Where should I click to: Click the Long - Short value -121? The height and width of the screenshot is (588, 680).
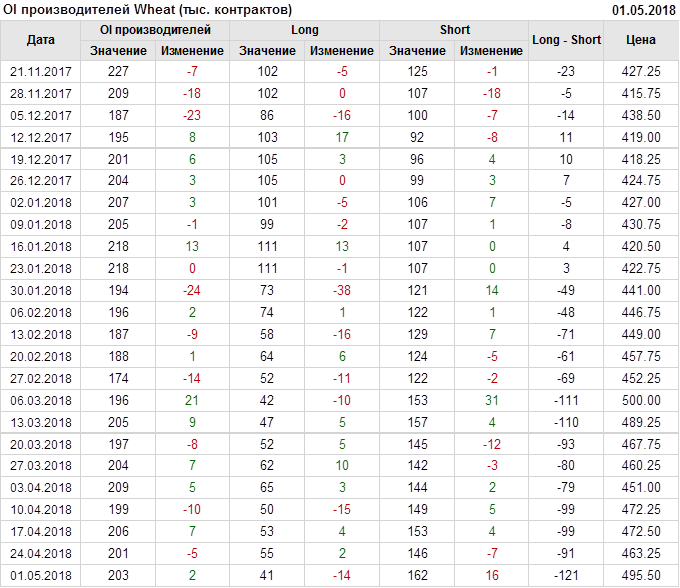pyautogui.click(x=566, y=576)
